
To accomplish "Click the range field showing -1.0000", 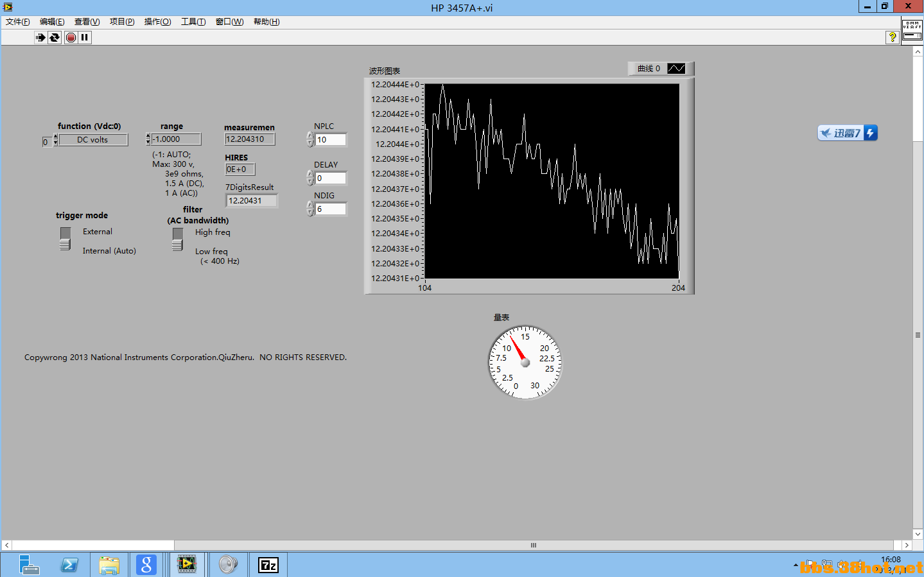I will pos(176,139).
